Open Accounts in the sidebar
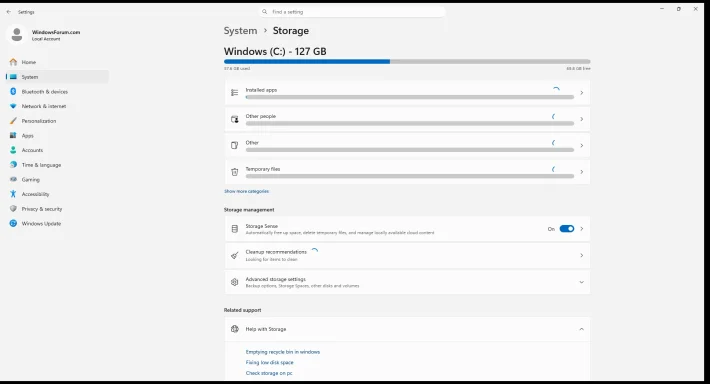The height and width of the screenshot is (384, 710). pos(57,150)
